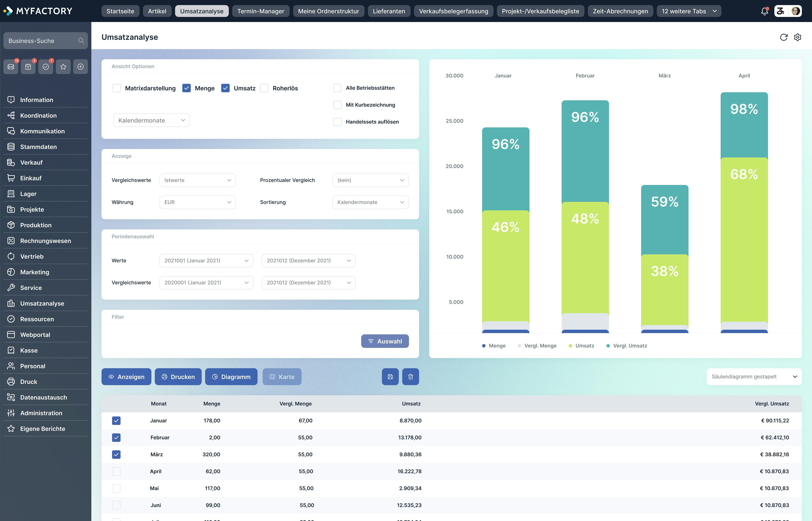Click the delete trash icon

[x=411, y=376]
